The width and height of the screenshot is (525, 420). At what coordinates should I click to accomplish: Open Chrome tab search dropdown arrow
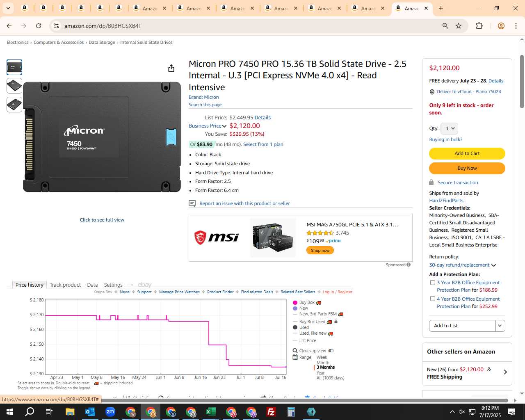tap(8, 8)
